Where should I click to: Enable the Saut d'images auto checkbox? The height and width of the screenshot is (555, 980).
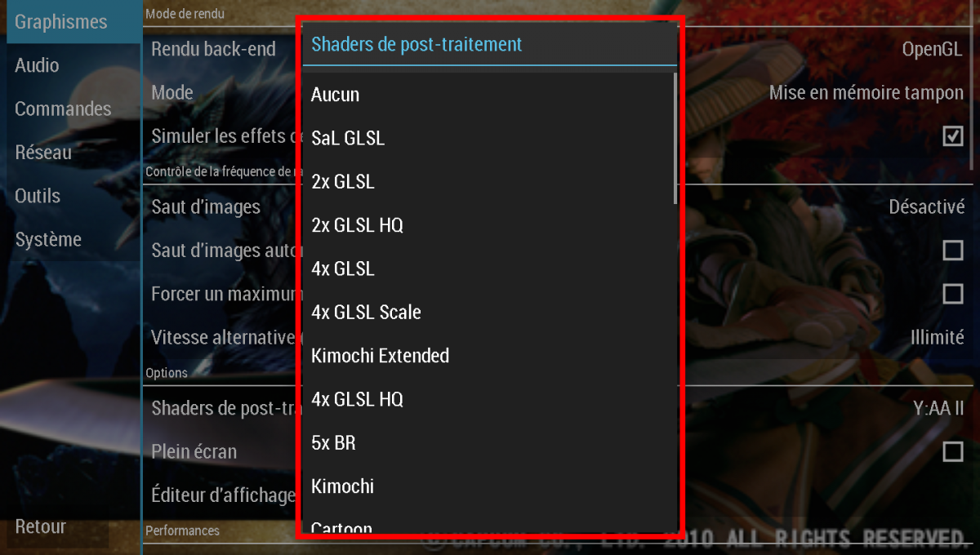pyautogui.click(x=952, y=250)
